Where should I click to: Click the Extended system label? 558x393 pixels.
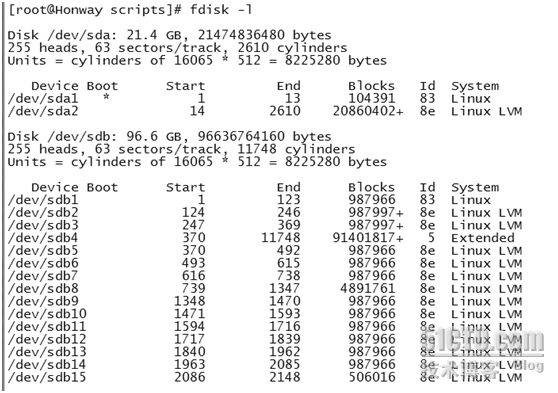point(483,238)
